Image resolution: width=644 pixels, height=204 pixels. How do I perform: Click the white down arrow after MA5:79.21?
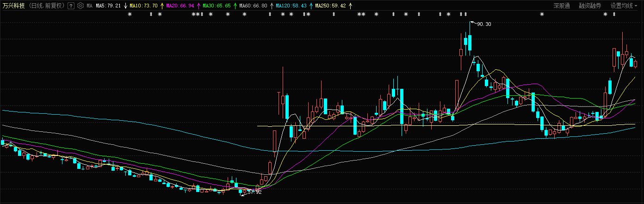[125, 6]
